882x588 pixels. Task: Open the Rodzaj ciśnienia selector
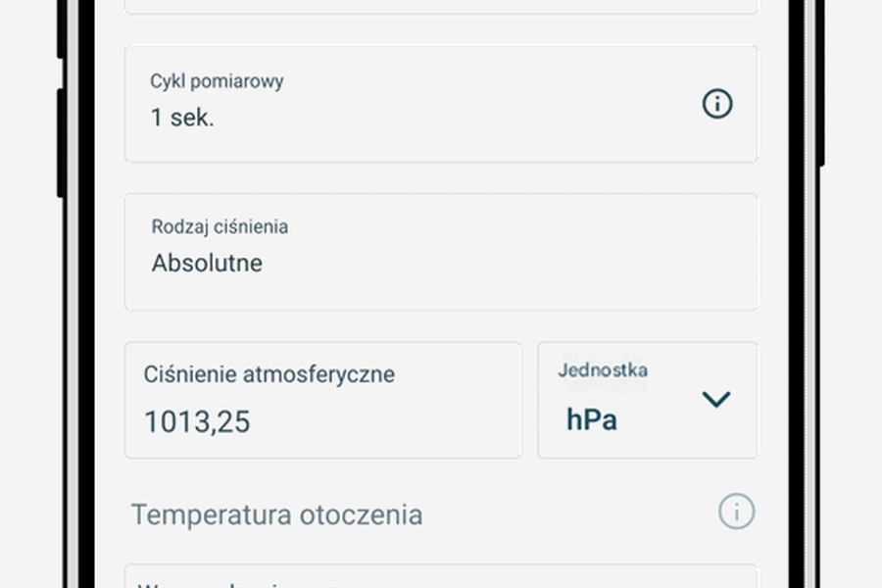441,251
